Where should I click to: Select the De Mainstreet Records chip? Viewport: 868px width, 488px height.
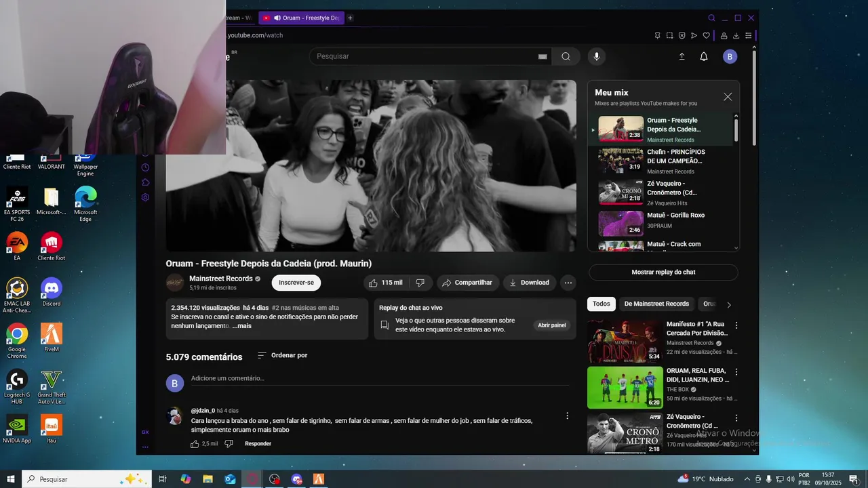pyautogui.click(x=656, y=304)
